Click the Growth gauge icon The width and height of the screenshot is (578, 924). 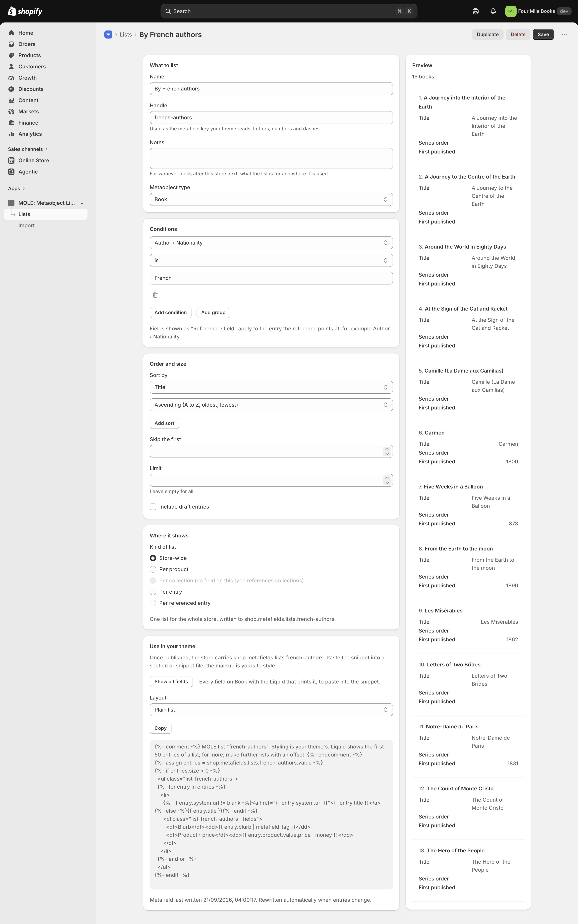pos(11,78)
